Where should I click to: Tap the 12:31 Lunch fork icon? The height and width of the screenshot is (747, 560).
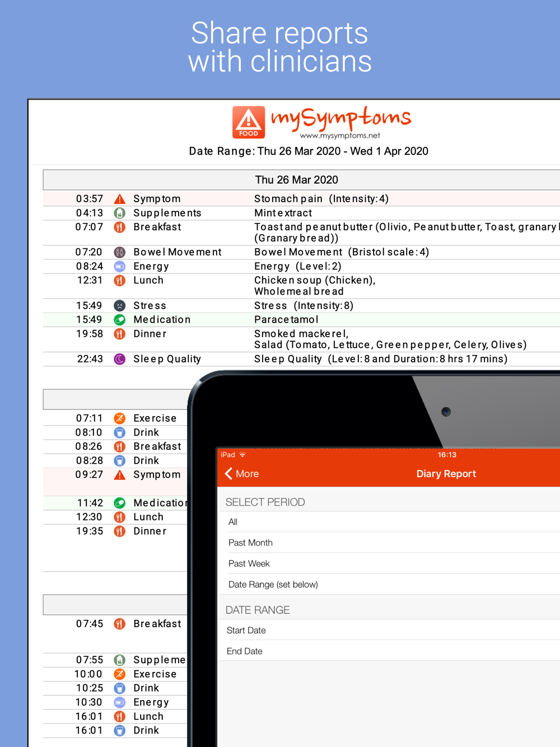click(119, 280)
